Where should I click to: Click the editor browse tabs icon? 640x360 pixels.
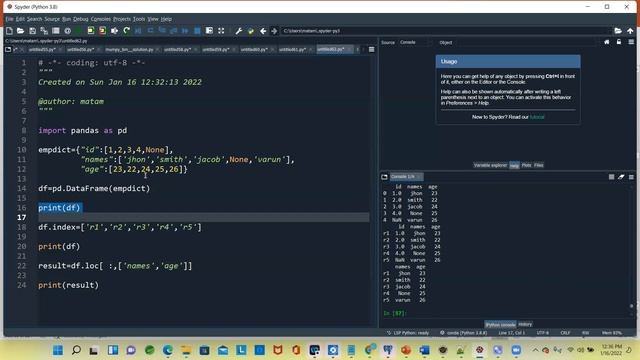[x=8, y=49]
